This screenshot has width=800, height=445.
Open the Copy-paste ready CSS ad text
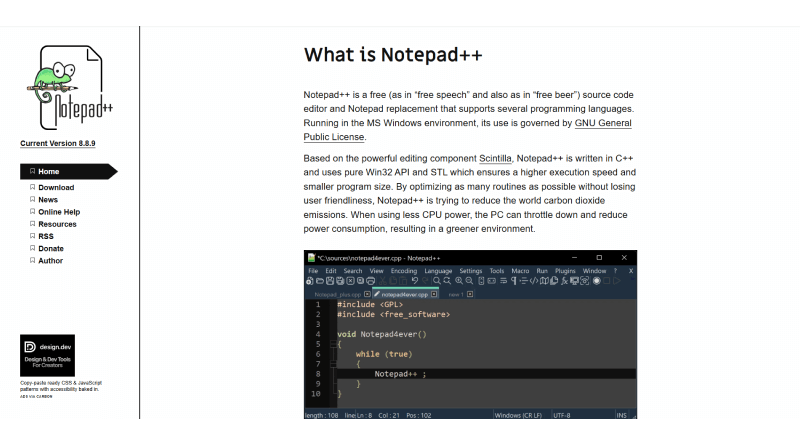[x=61, y=386]
